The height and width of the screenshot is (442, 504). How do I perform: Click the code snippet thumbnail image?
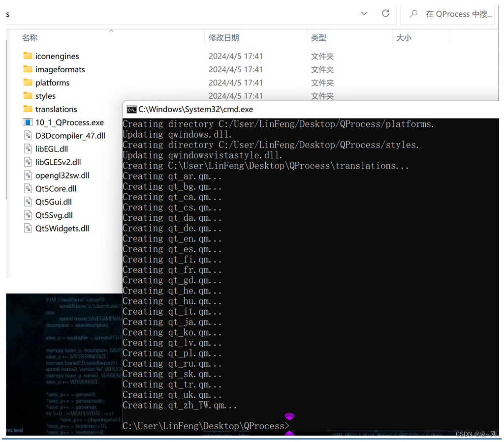click(x=63, y=364)
